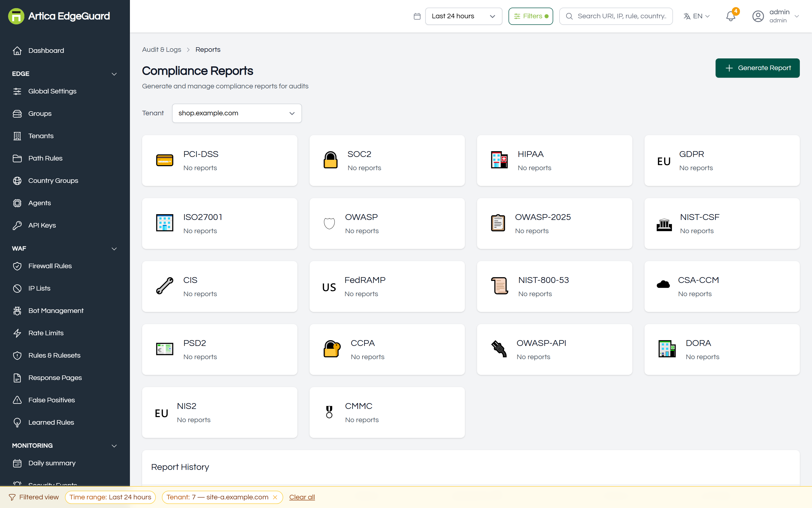
Task: Click the Artica EdgeGuard logo icon
Action: (x=16, y=16)
